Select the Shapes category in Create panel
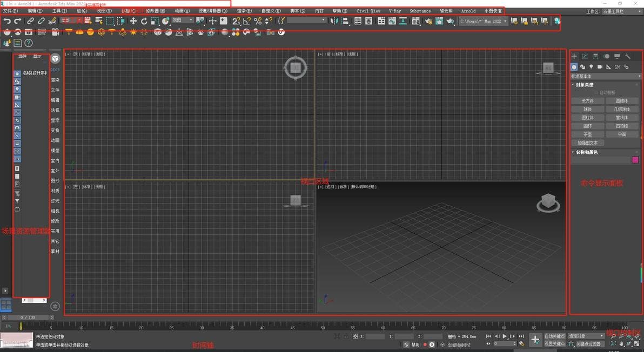This screenshot has height=352, width=644. pos(582,67)
